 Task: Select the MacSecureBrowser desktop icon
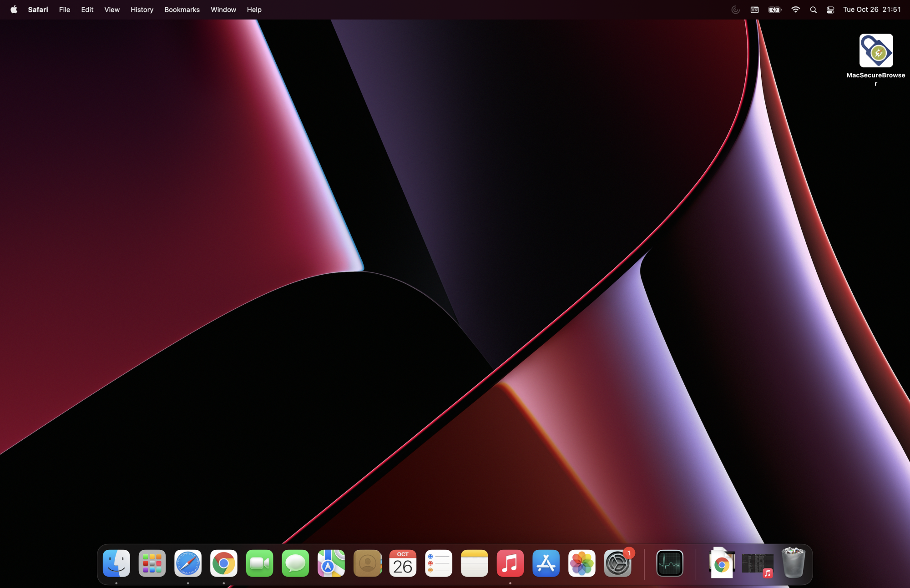pos(876,51)
